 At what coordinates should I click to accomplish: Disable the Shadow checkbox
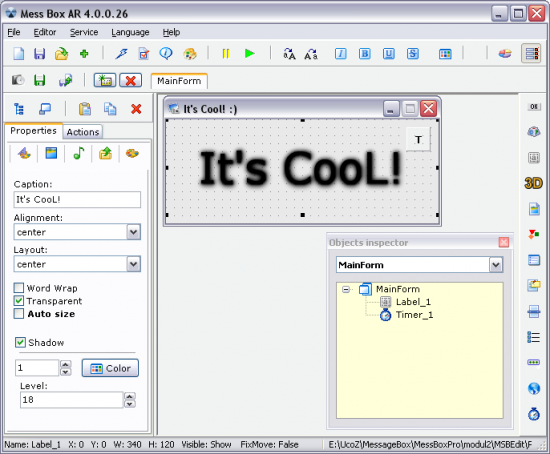pyautogui.click(x=20, y=342)
